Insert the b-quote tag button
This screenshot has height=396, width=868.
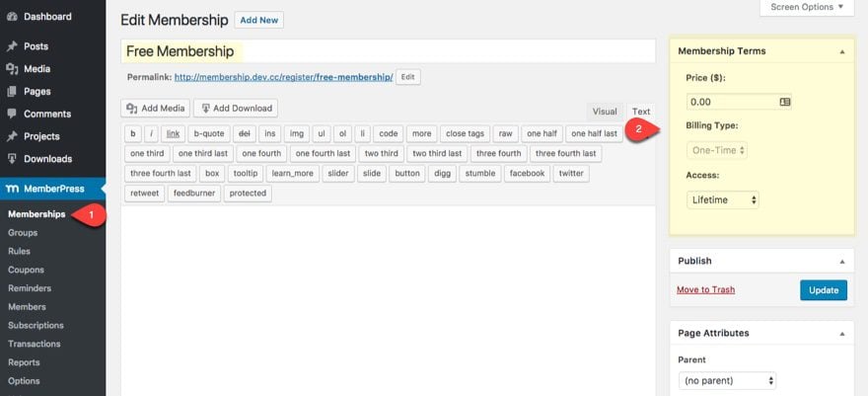[209, 133]
